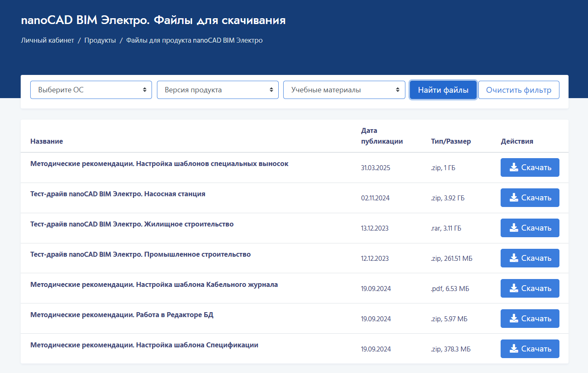The image size is (588, 373).
Task: Click the 'Тип/Размер' column header
Action: point(451,141)
